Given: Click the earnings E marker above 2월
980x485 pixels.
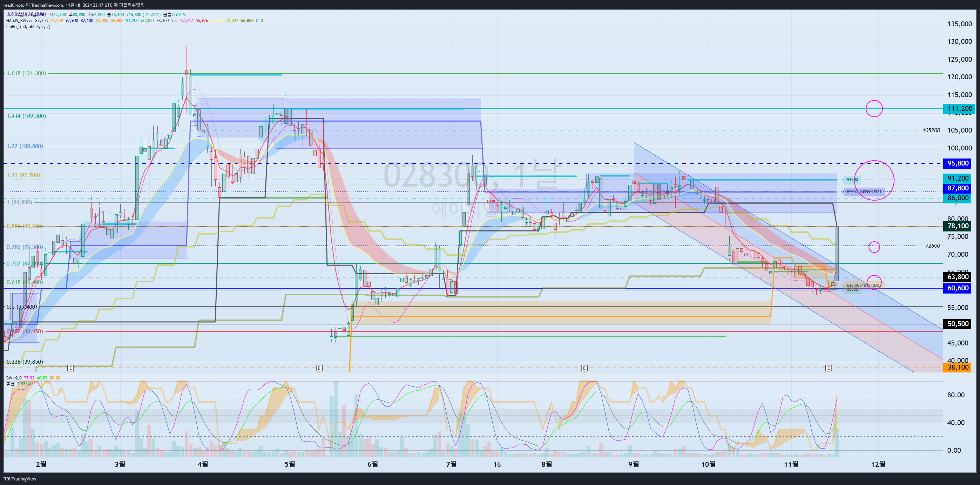Looking at the screenshot, I should pyautogui.click(x=70, y=368).
